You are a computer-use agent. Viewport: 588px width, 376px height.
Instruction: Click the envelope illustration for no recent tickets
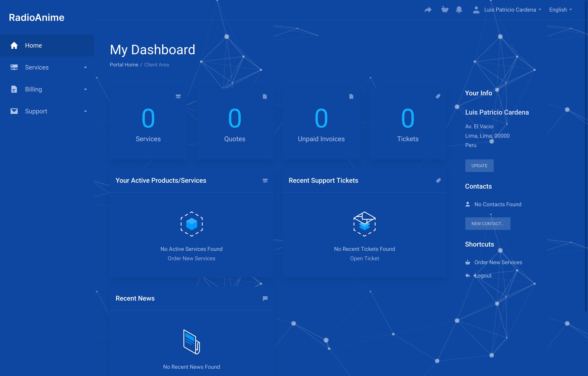[364, 224]
